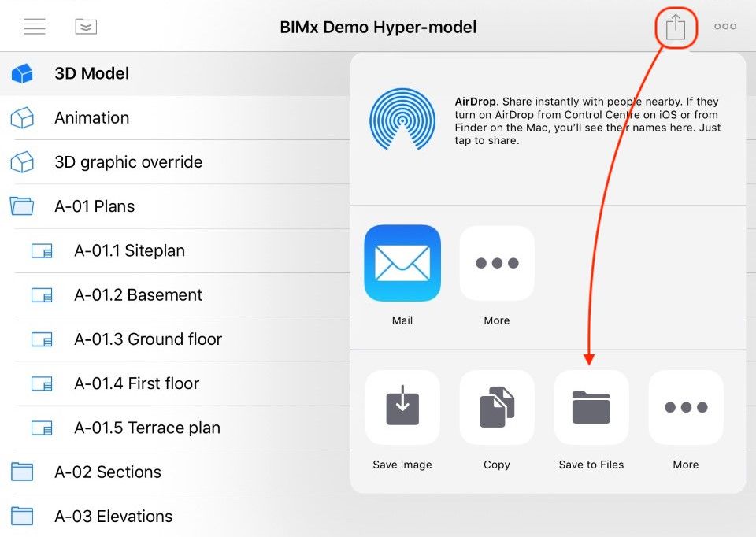
Task: Click the BIMx Demo Hyper-model title
Action: pyautogui.click(x=378, y=28)
